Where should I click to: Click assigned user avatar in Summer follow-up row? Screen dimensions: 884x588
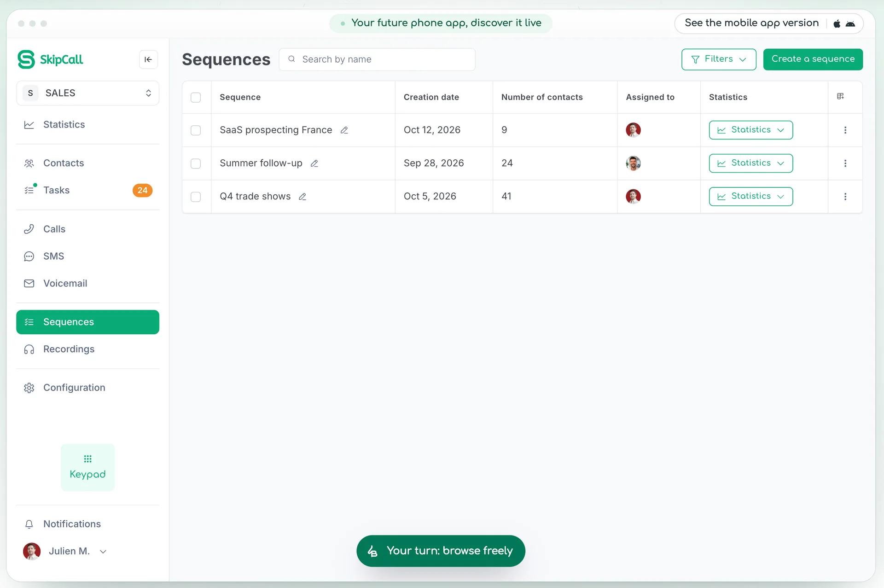pos(633,163)
